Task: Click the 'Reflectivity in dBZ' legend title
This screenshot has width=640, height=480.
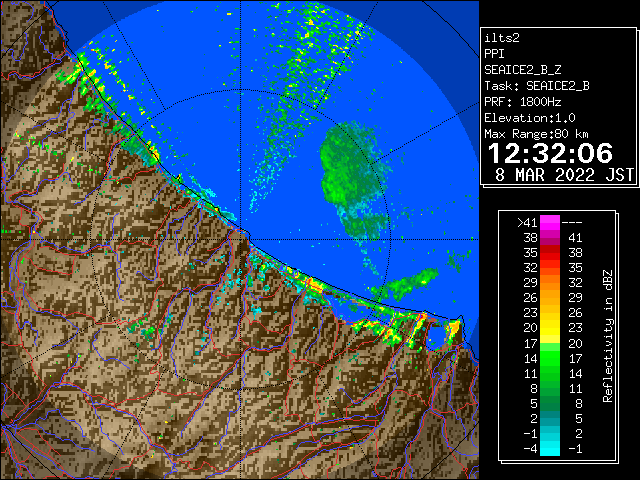Action: coord(608,336)
